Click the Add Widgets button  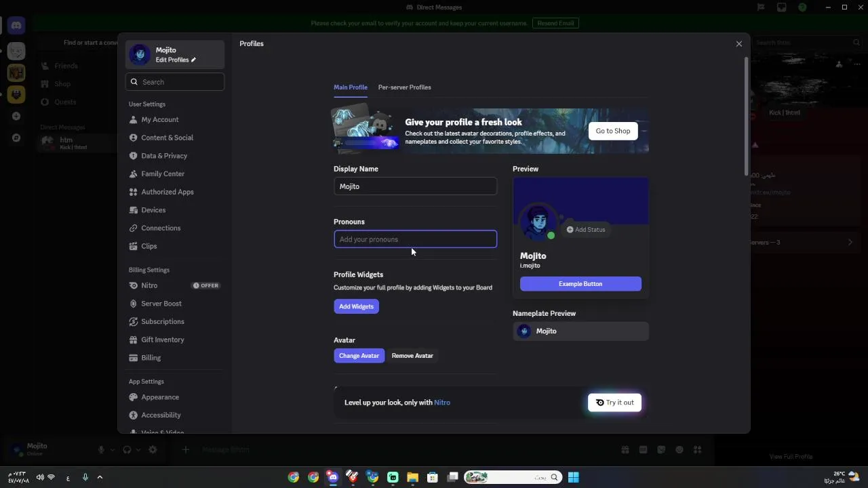coord(356,306)
